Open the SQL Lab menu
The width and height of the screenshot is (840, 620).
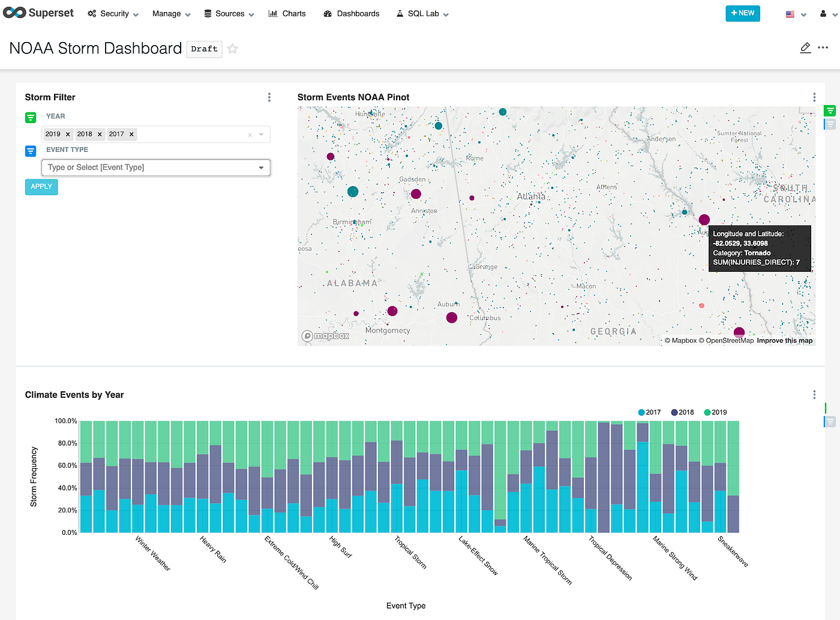click(x=422, y=13)
